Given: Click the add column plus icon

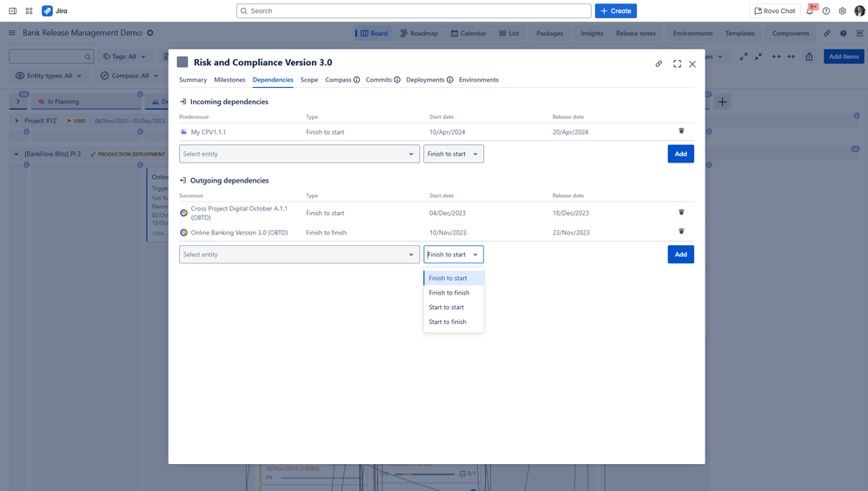Looking at the screenshot, I should click(x=722, y=102).
